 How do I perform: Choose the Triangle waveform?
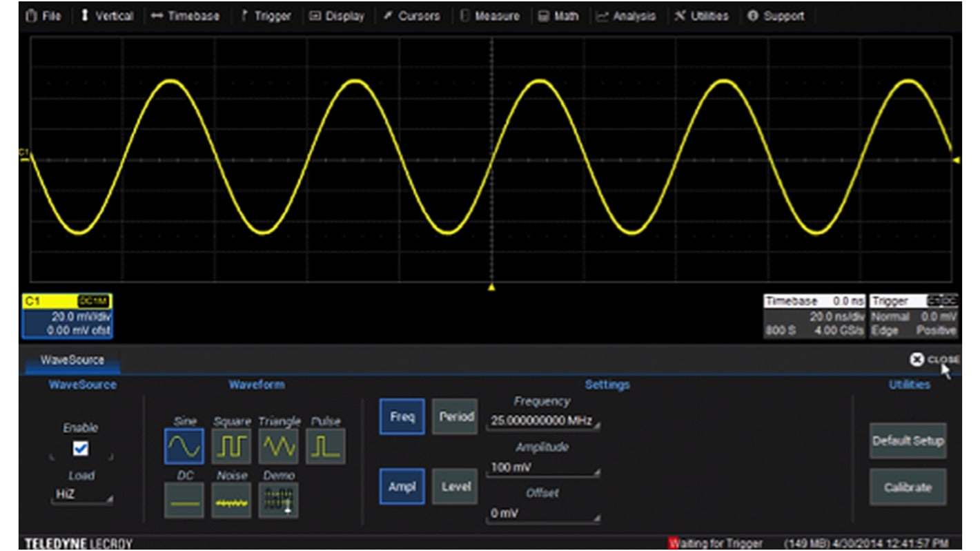[x=278, y=446]
